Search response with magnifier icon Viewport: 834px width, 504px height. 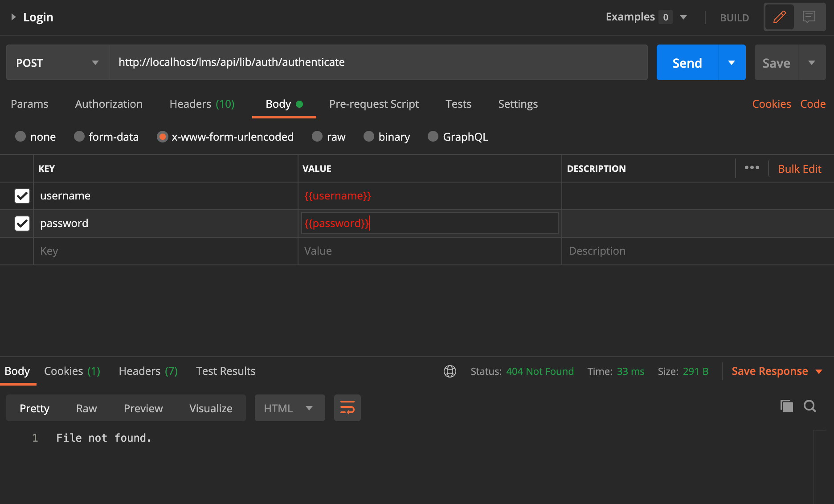[x=810, y=406]
